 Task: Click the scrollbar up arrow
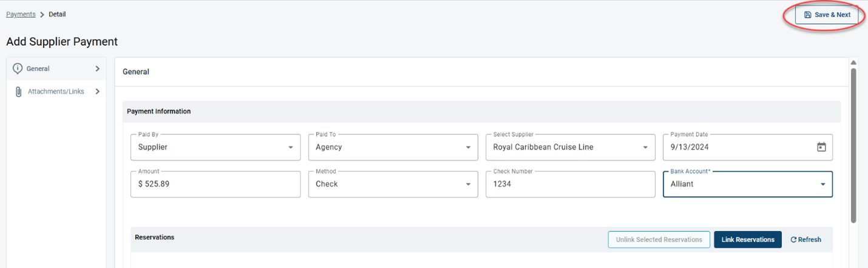coord(853,63)
